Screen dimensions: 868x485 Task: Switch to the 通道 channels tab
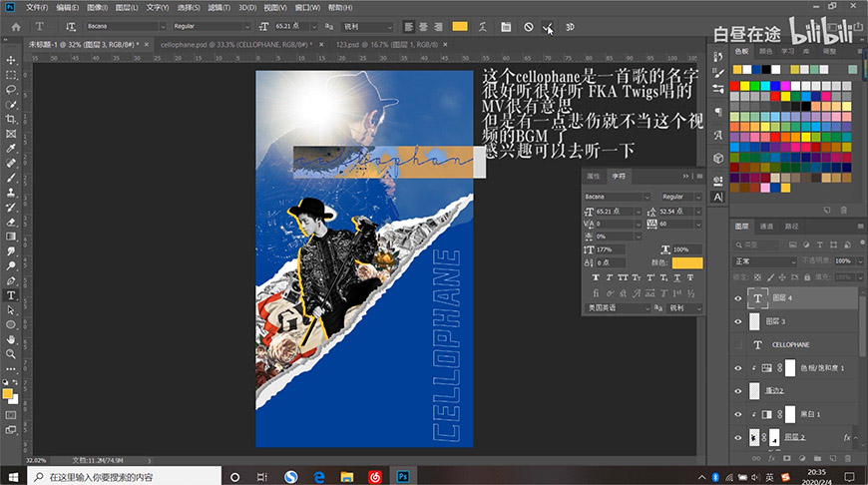tap(766, 226)
